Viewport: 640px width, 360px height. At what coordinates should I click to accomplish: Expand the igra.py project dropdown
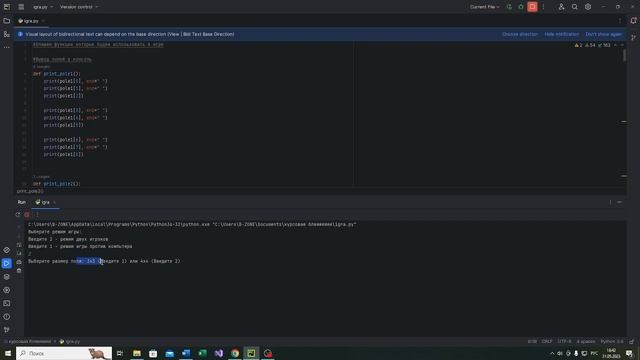[x=43, y=7]
